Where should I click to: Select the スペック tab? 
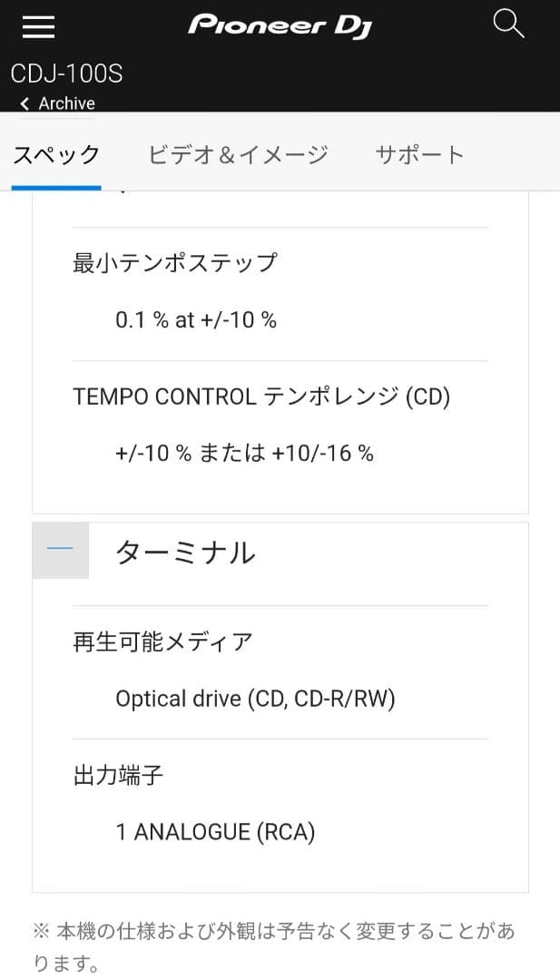(x=56, y=154)
